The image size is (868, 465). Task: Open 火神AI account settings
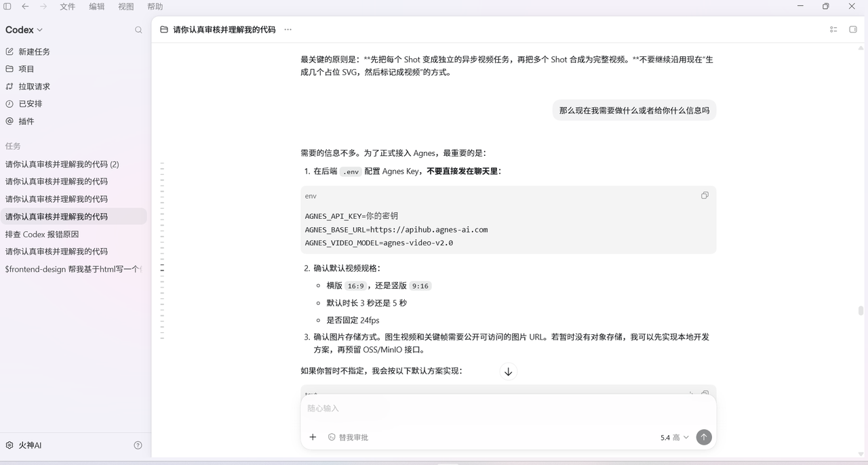[24, 445]
